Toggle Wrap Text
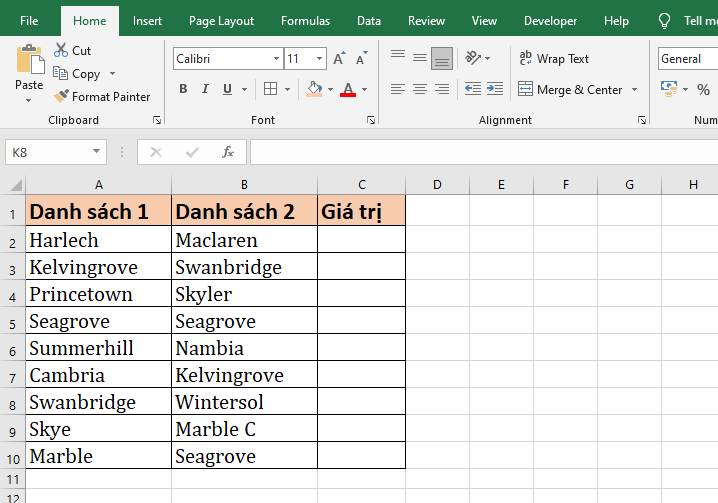This screenshot has height=503, width=718. [x=554, y=59]
